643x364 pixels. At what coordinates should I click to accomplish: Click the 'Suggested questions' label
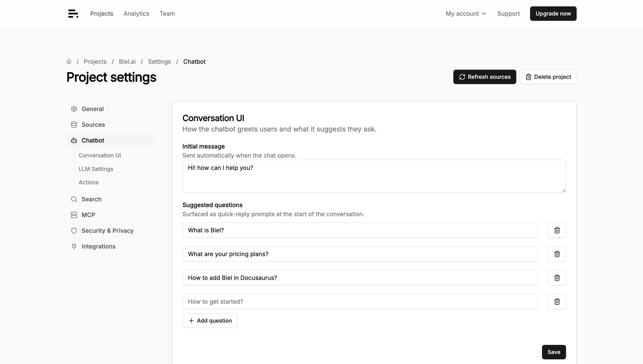click(x=212, y=205)
